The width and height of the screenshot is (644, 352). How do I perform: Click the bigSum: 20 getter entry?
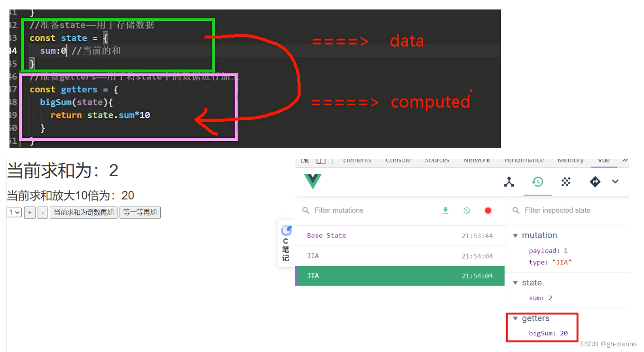pos(548,333)
